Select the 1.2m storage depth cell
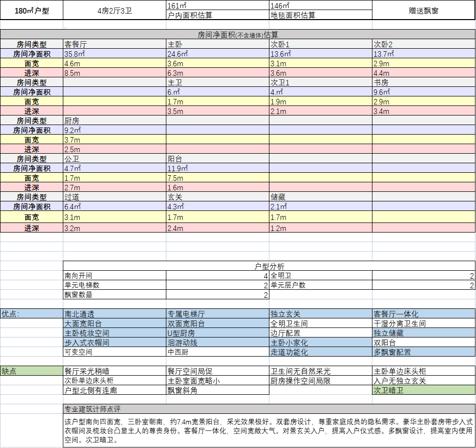Viewport: 476px width, 448px height. pyautogui.click(x=321, y=228)
